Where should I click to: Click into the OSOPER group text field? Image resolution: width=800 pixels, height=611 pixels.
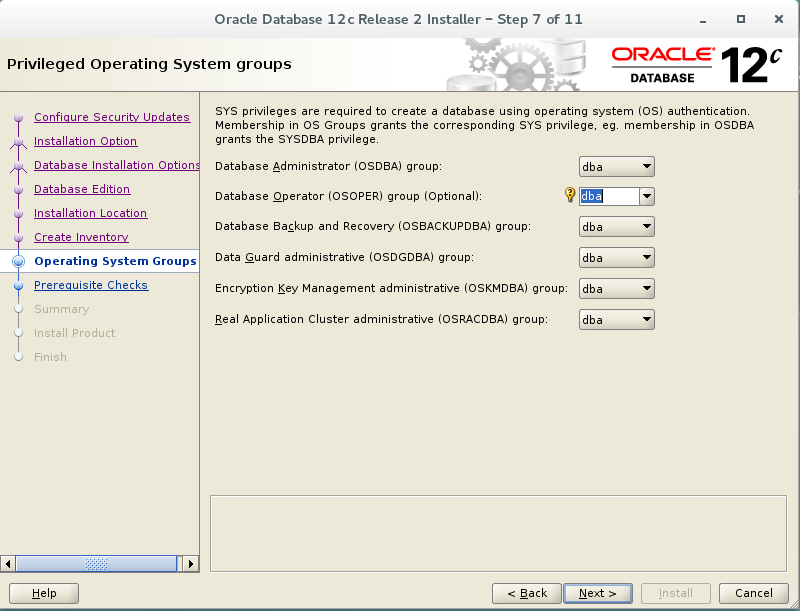(609, 196)
